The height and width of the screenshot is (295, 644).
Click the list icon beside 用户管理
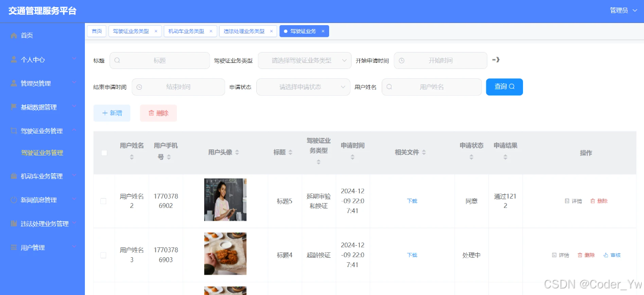[14, 247]
